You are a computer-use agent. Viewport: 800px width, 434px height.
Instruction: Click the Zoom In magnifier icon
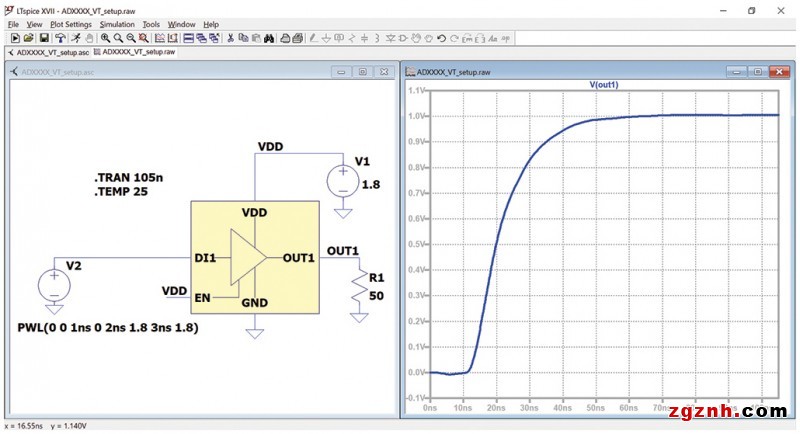[x=105, y=38]
